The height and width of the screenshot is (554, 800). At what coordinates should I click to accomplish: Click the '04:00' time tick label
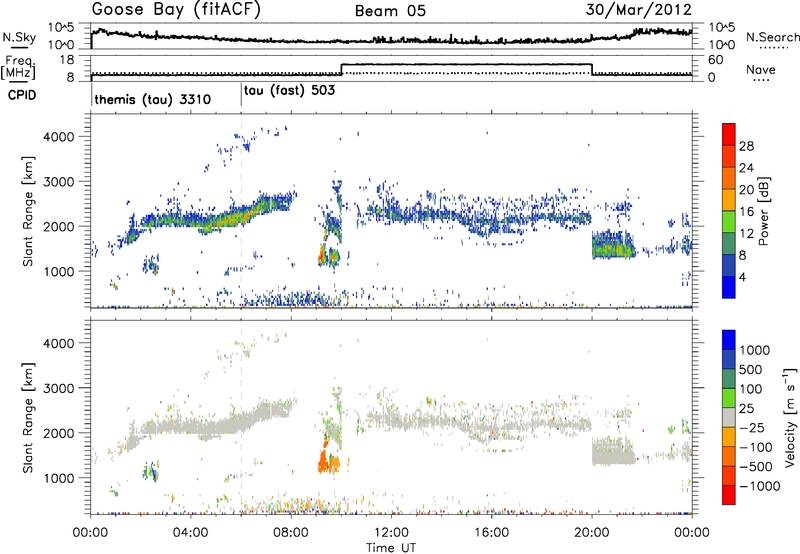tap(190, 533)
